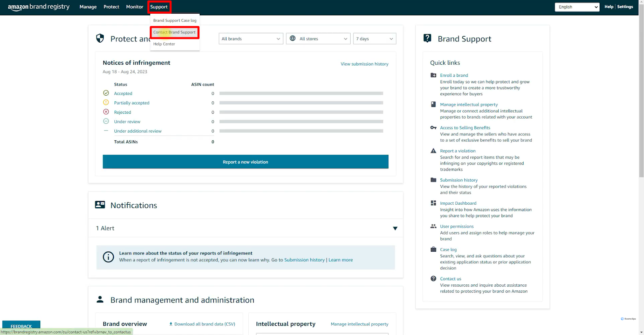Viewport: 644px width, 335px height.
Task: Click the globe icon in All stores
Action: [x=293, y=39]
